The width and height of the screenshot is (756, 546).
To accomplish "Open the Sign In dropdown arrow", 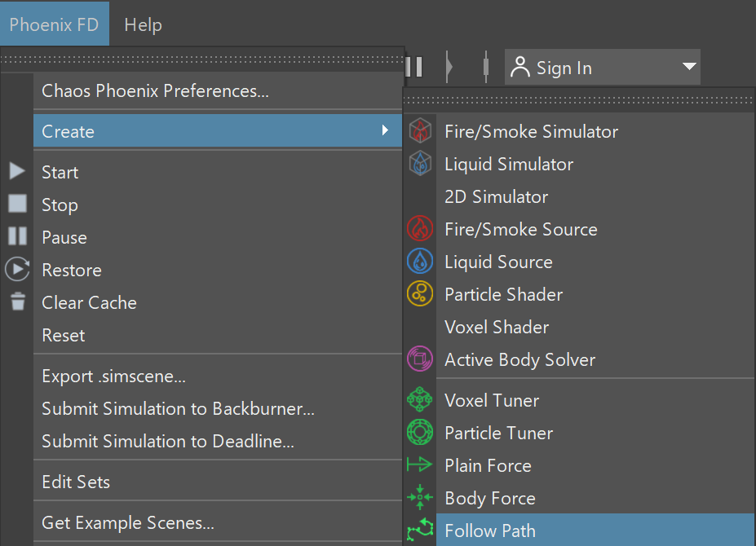I will pos(689,67).
